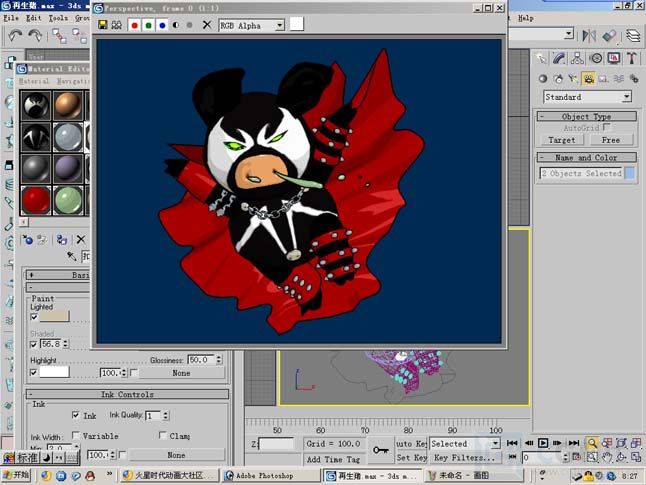Viewport: 646px width, 485px height.
Task: Click the Lighted beige color swatch
Action: (54, 316)
